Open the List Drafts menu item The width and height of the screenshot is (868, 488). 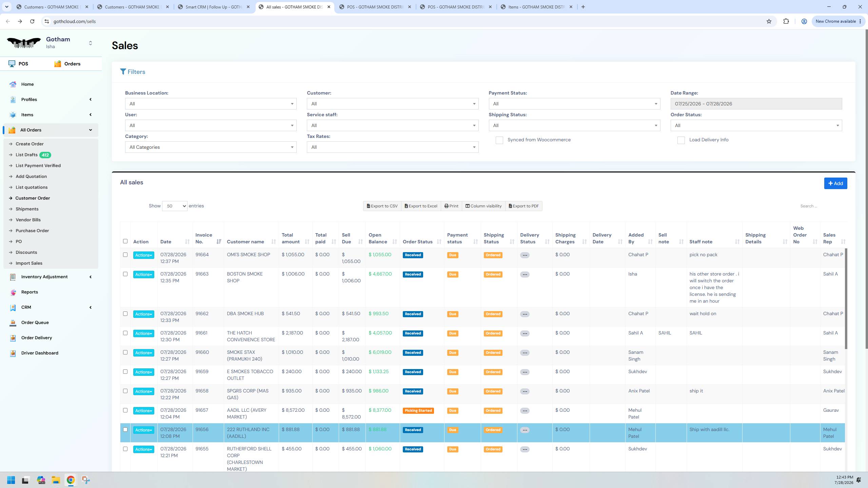point(26,155)
